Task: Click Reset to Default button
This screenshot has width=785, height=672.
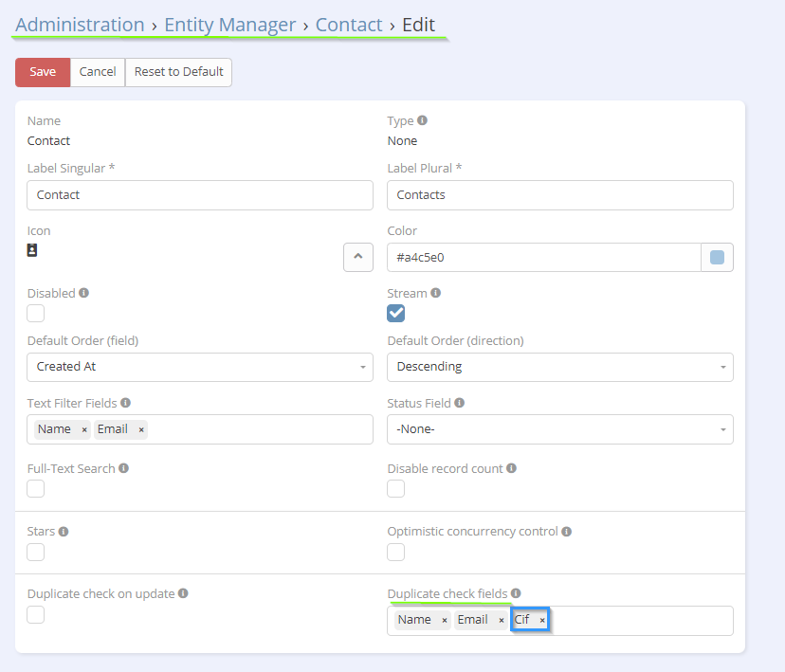Action: click(x=178, y=72)
